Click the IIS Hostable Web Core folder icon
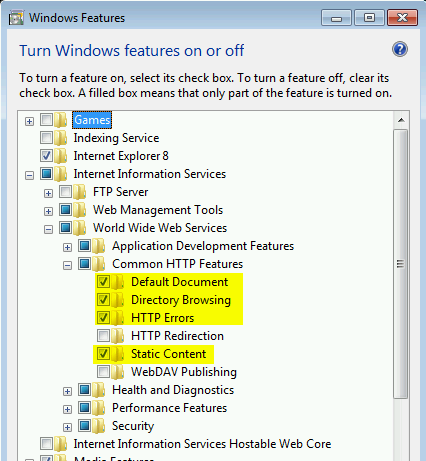Image resolution: width=426 pixels, height=461 pixels. tap(61, 444)
